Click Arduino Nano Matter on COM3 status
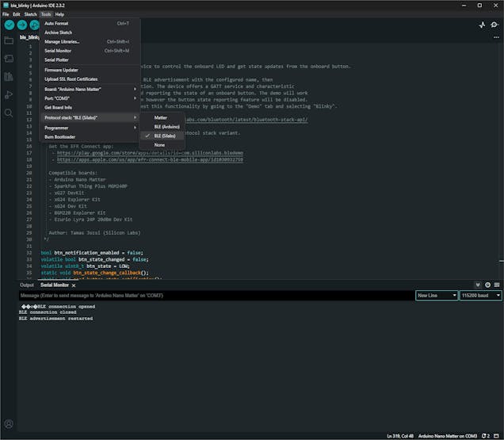This screenshot has height=440, width=504. [x=448, y=436]
